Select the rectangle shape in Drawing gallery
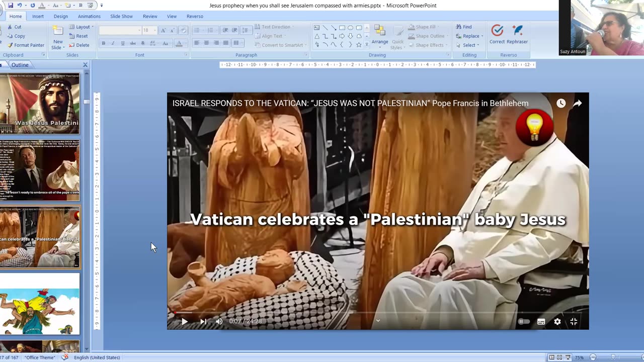The image size is (644, 362). point(342,28)
